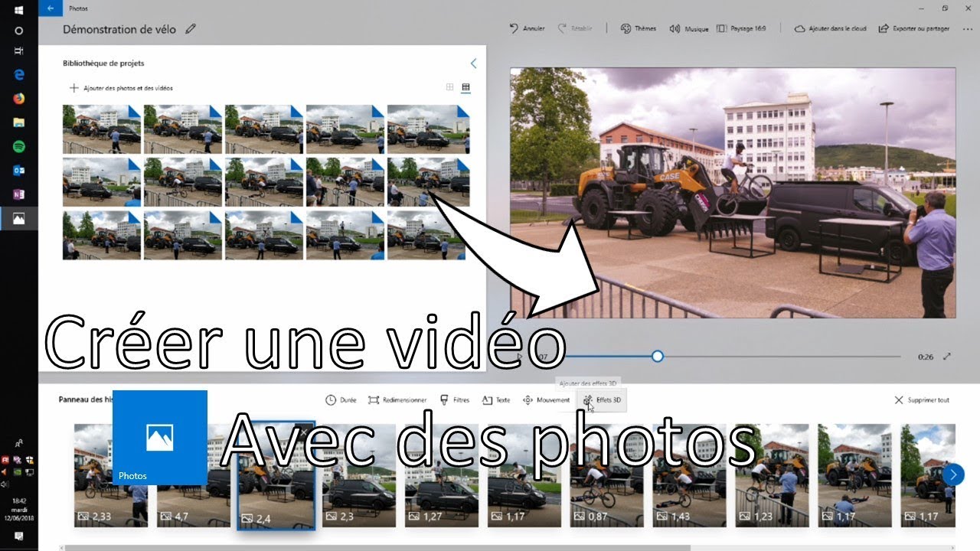980x551 pixels.
Task: Open Cortana circle on taskbar
Action: coord(19,31)
